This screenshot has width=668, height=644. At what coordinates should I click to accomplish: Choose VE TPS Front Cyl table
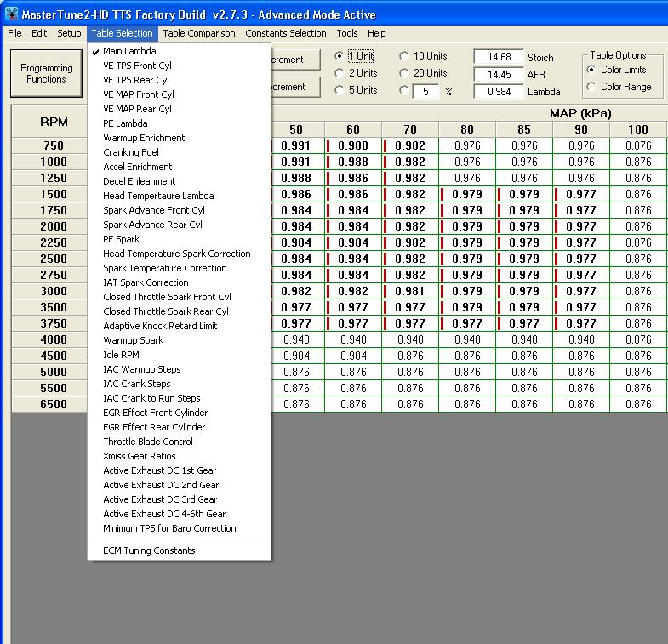179,66
